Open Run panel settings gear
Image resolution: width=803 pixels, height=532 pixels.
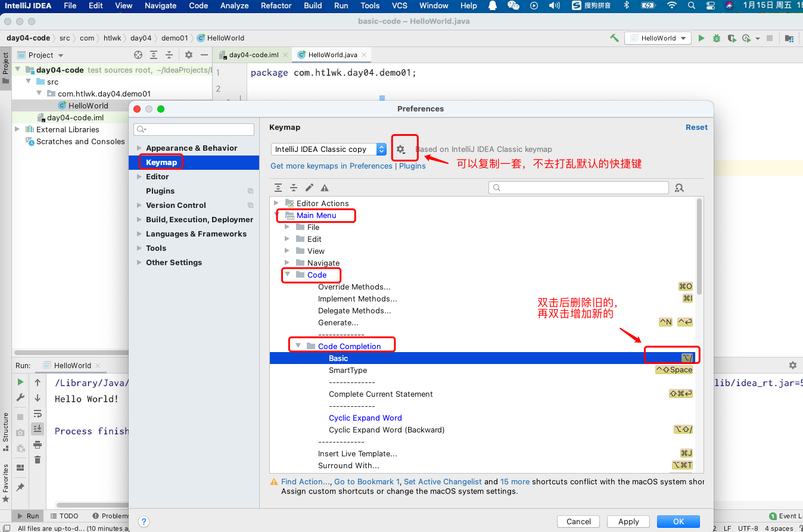point(792,365)
